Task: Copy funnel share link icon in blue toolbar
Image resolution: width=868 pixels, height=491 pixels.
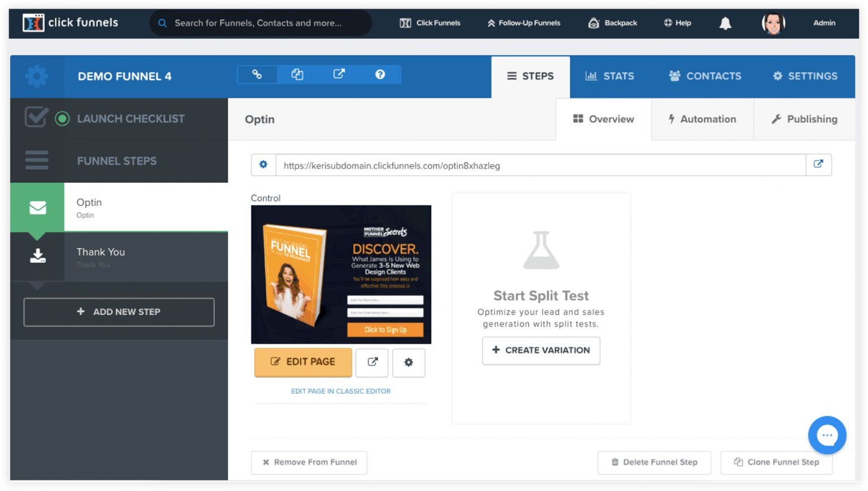Action: click(x=257, y=74)
